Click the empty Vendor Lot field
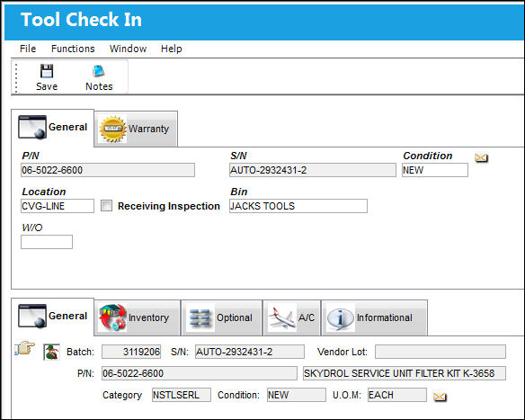Screen dimensions: 525x420 (440, 352)
